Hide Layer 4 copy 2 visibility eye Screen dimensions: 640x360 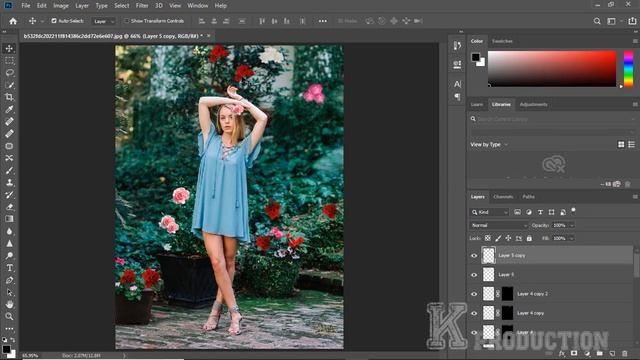(x=474, y=294)
